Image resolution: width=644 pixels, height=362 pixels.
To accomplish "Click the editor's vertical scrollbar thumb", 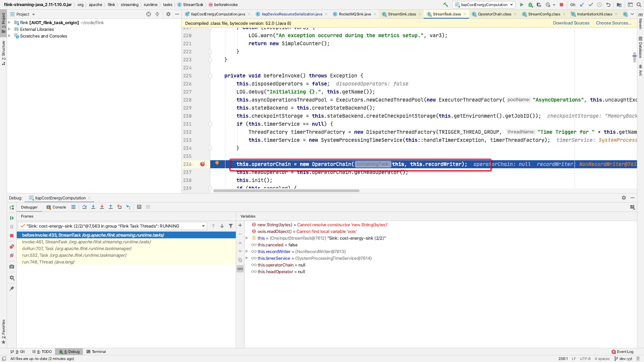I will [x=634, y=57].
